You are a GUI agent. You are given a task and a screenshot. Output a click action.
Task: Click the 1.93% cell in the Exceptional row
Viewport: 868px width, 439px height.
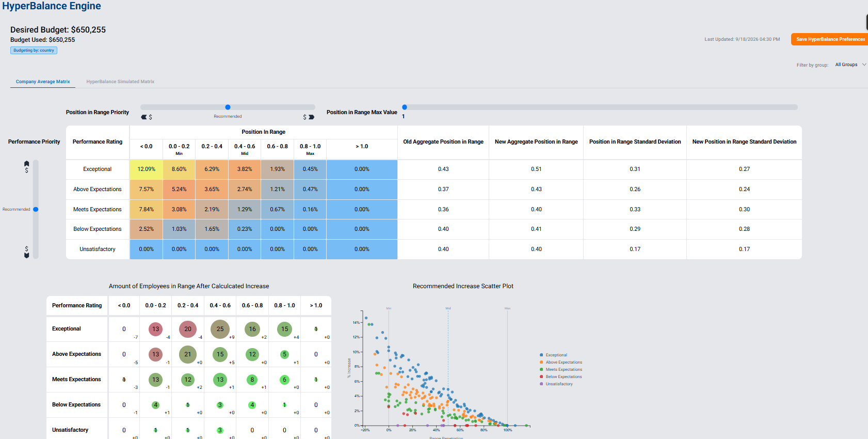click(x=278, y=169)
